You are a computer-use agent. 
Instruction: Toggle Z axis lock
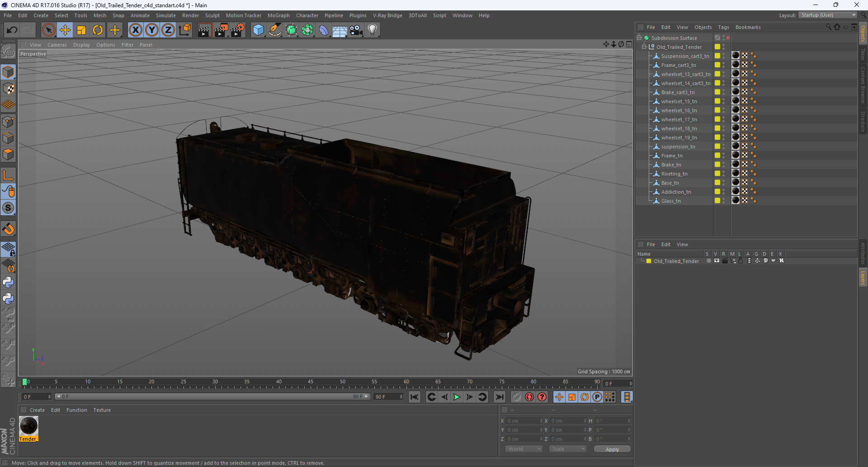point(168,30)
